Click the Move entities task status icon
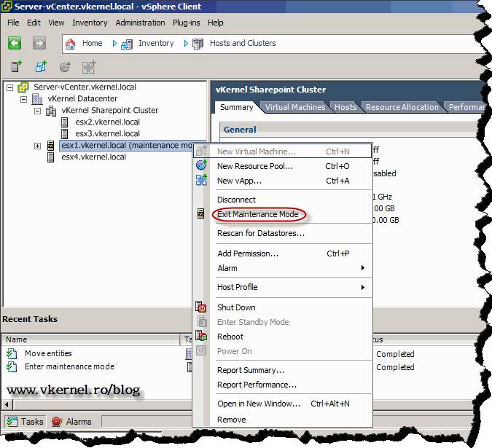This screenshot has height=448, width=492. pyautogui.click(x=12, y=353)
